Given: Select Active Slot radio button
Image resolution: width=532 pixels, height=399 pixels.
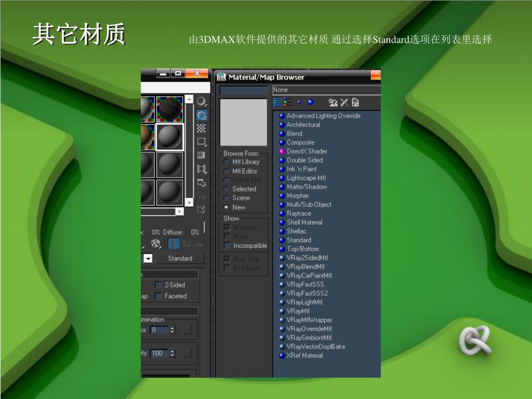Looking at the screenshot, I should click(x=226, y=180).
